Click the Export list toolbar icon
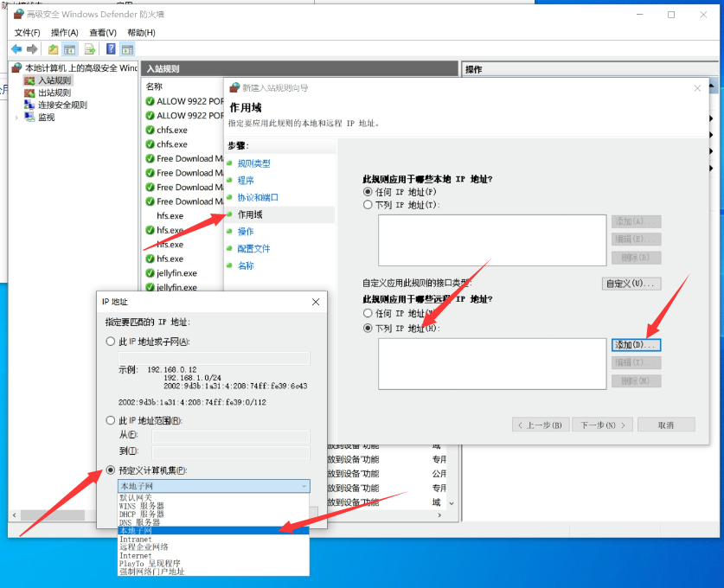The width and height of the screenshot is (724, 588). pos(90,49)
